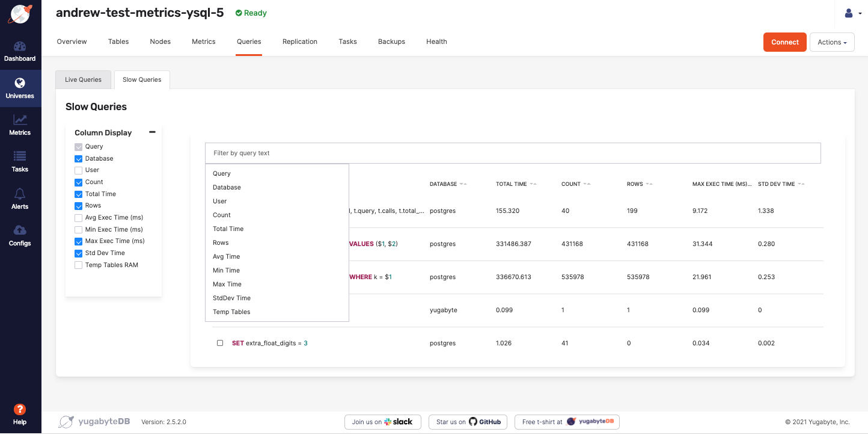Switch to the Health tab

[x=436, y=42]
